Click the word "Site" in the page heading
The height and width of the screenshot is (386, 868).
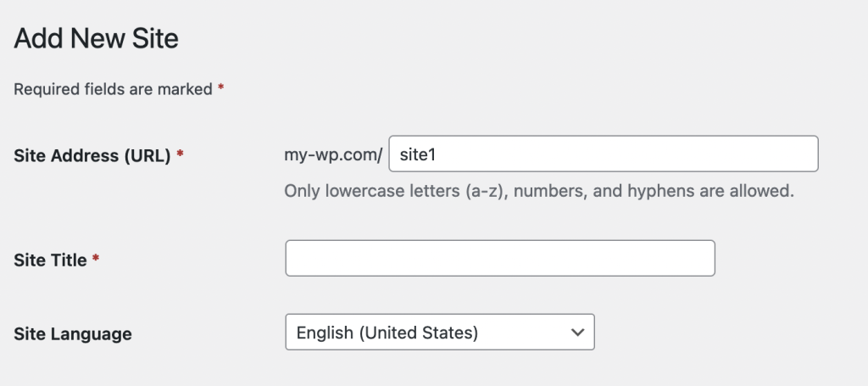pos(153,39)
